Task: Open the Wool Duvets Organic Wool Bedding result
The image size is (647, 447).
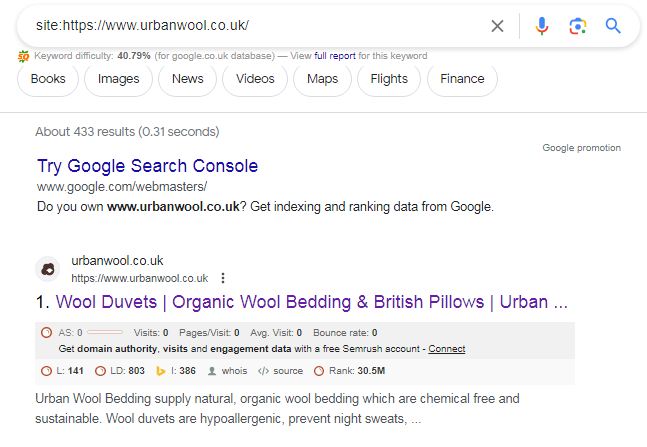Action: 312,302
